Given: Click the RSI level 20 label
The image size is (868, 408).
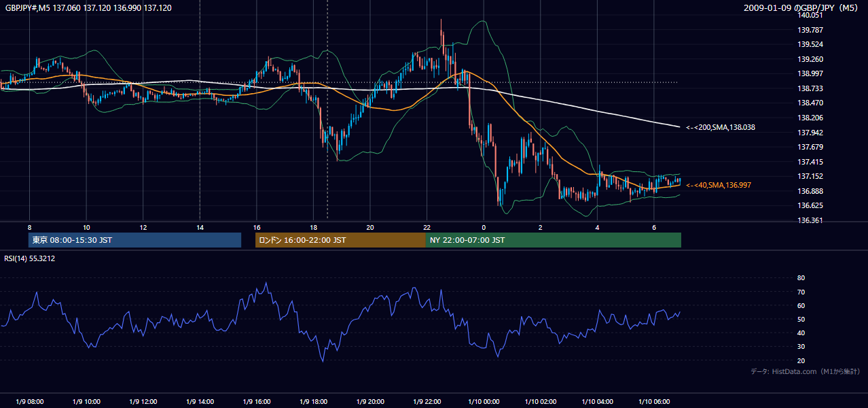Looking at the screenshot, I should (x=801, y=360).
